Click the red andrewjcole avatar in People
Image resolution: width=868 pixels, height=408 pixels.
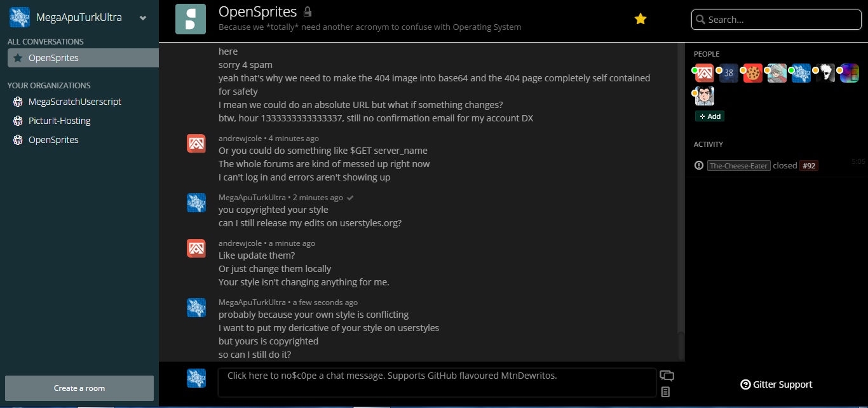tap(705, 73)
